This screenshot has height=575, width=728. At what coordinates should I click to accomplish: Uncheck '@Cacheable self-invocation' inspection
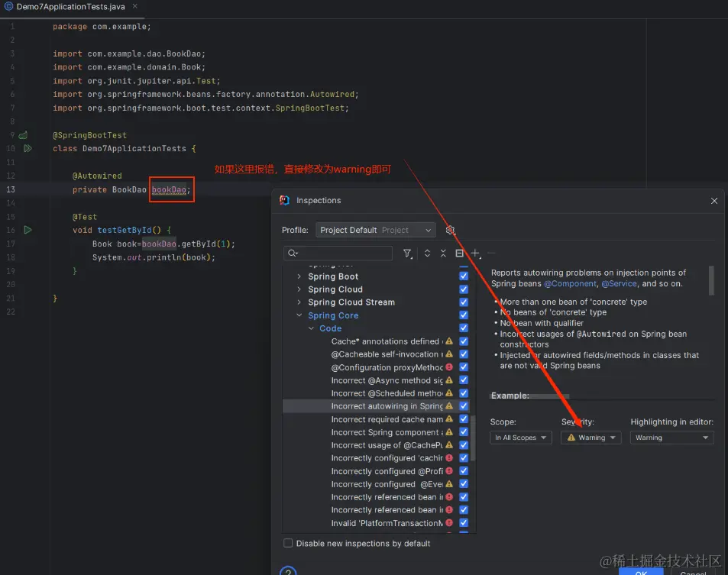pos(464,354)
